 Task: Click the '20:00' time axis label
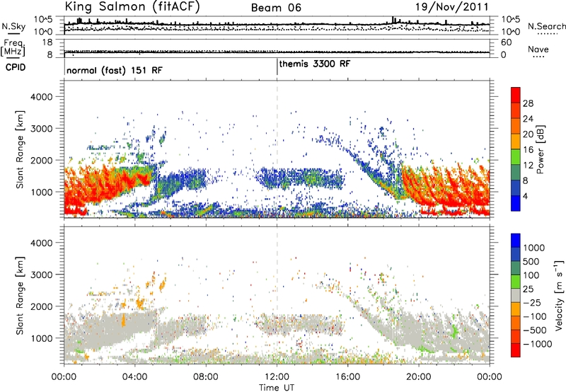click(419, 377)
